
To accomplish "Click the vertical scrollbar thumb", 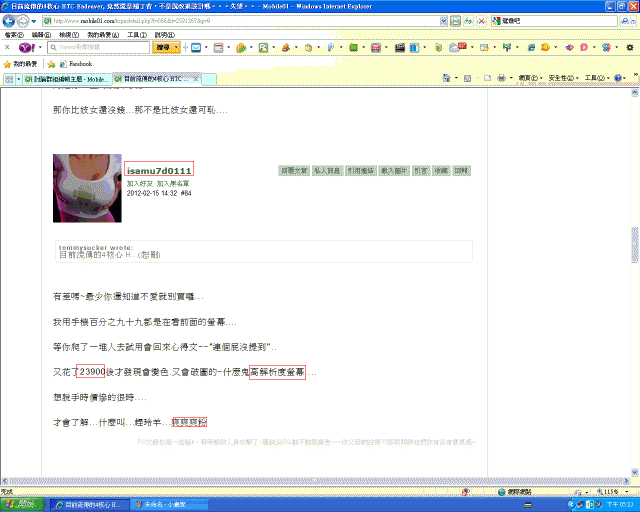I will [635, 245].
